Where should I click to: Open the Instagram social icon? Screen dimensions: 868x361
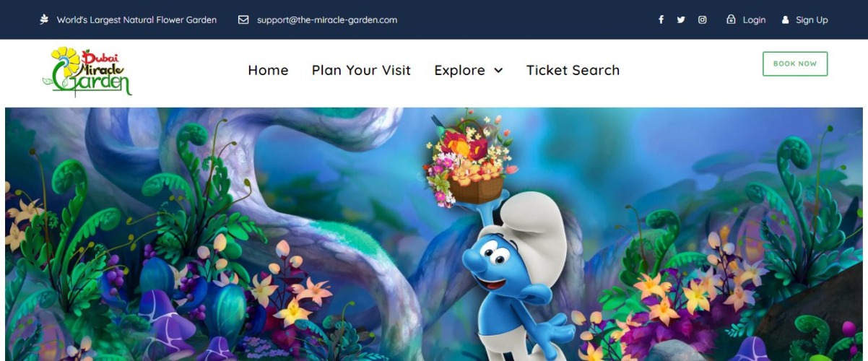702,20
